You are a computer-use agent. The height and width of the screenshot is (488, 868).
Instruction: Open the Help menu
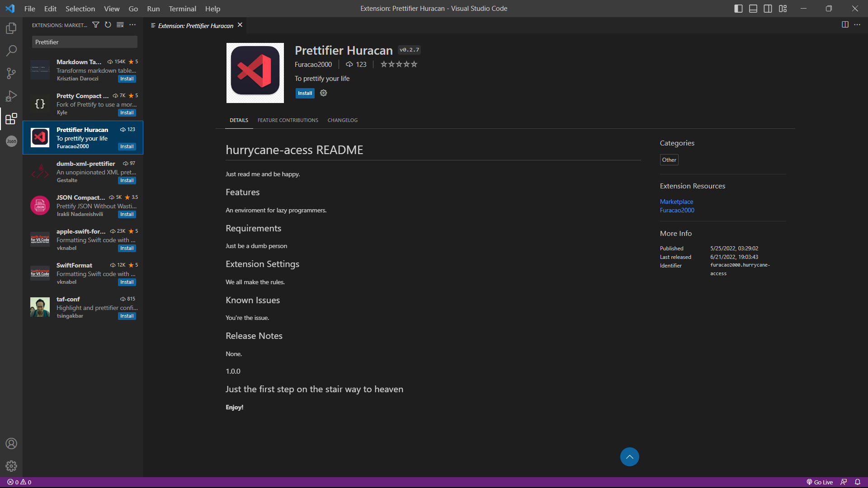click(x=212, y=9)
